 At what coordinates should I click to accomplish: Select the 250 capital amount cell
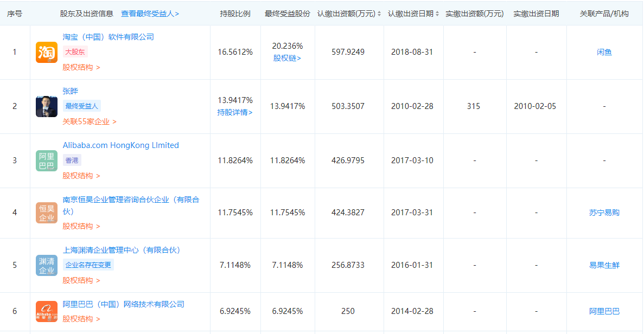[x=348, y=311]
